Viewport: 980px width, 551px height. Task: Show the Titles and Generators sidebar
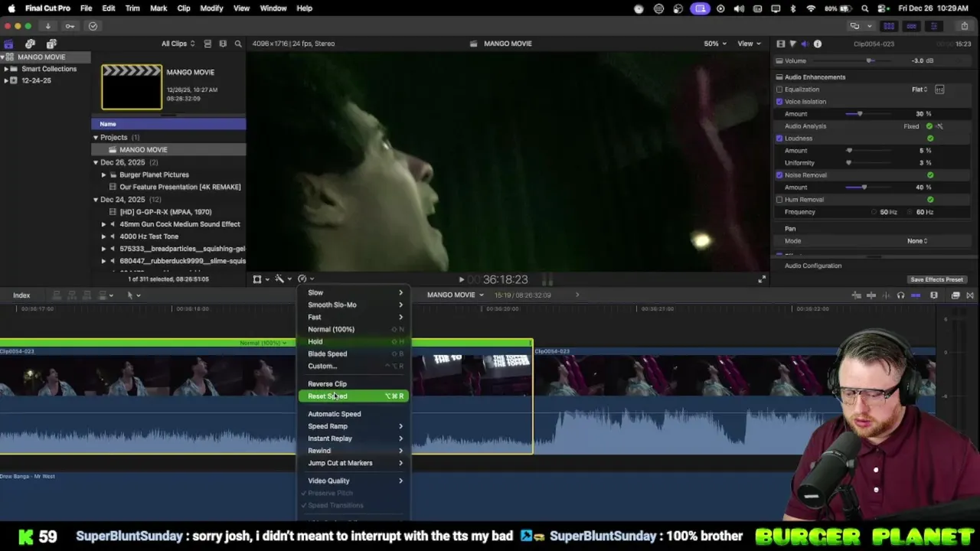51,44
